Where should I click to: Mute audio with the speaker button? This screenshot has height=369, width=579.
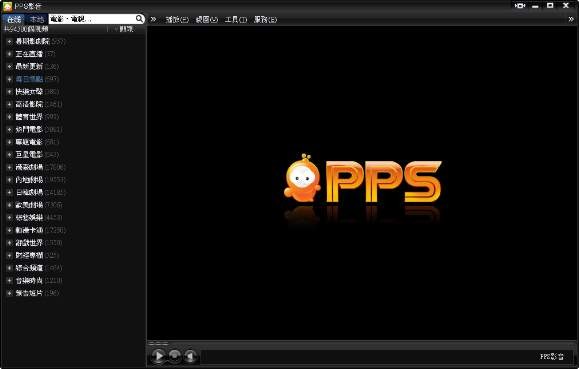coord(190,356)
